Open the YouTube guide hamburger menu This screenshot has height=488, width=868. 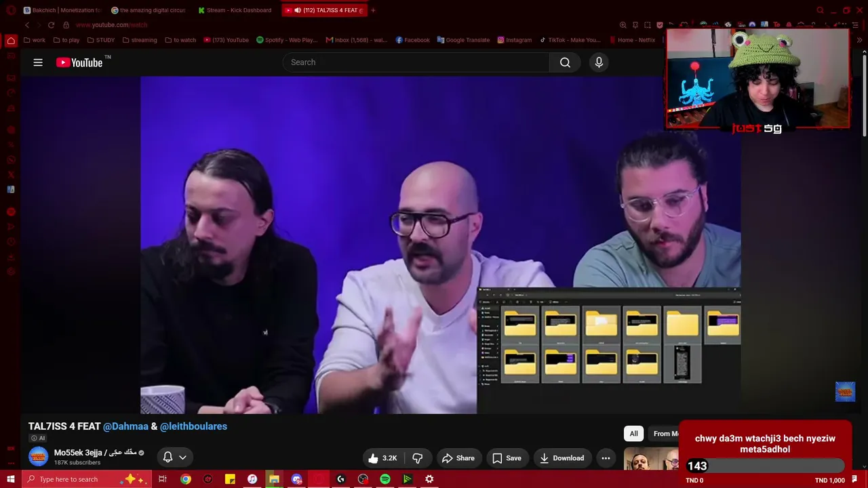[x=38, y=62]
